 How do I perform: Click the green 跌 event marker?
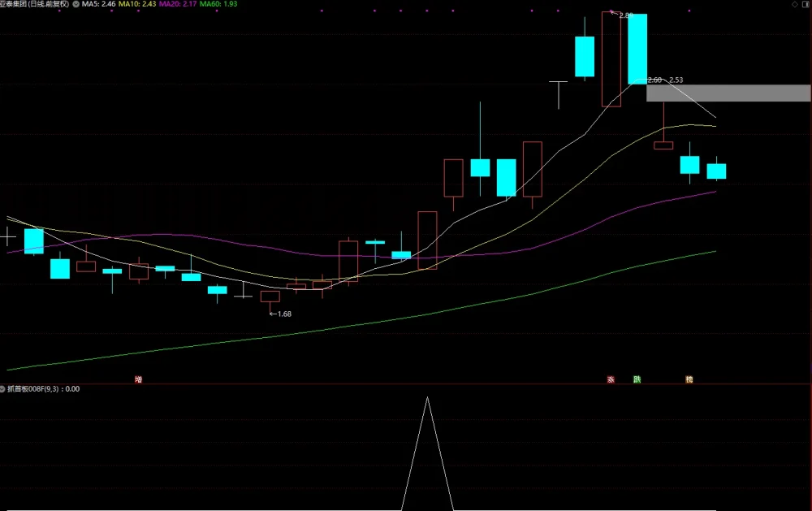(x=637, y=379)
